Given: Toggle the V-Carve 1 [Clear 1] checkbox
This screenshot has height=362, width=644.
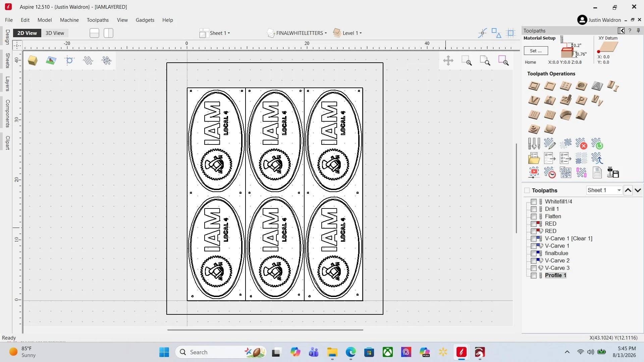Looking at the screenshot, I should 534,238.
